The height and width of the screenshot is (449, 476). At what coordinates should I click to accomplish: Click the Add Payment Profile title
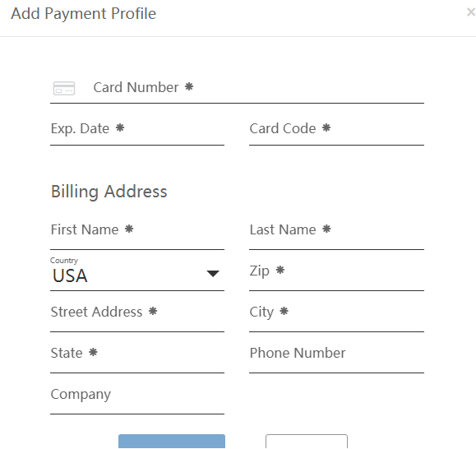pos(84,14)
